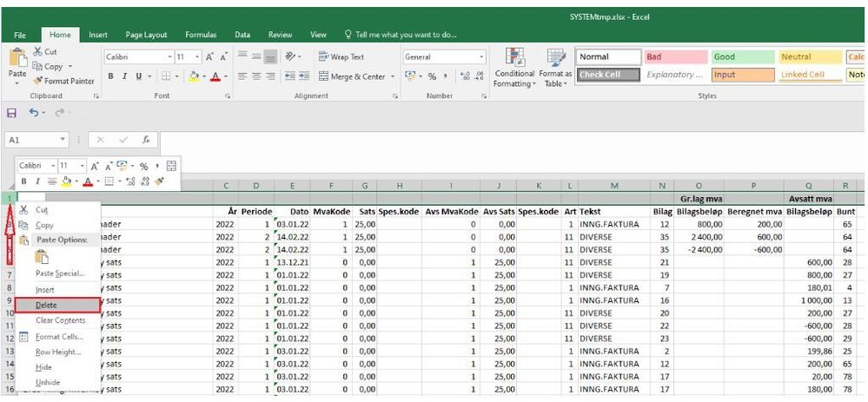Viewport: 868px width, 402px height.
Task: Switch to the Insert tab
Action: (98, 35)
